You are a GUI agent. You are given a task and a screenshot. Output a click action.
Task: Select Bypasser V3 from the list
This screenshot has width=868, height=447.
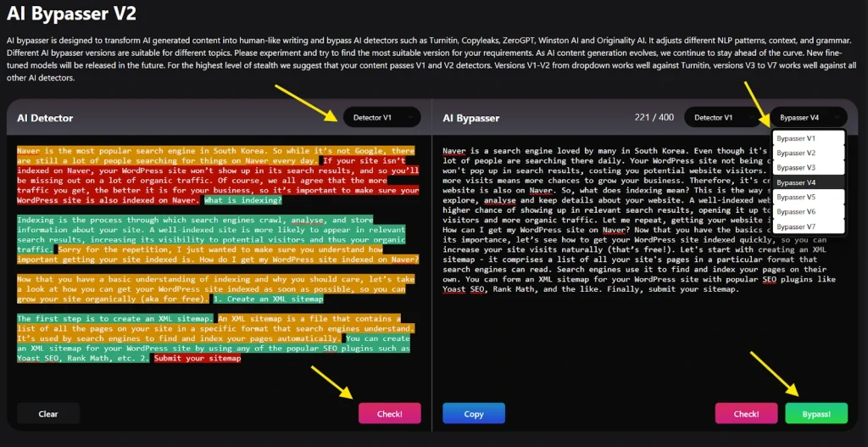pos(809,167)
